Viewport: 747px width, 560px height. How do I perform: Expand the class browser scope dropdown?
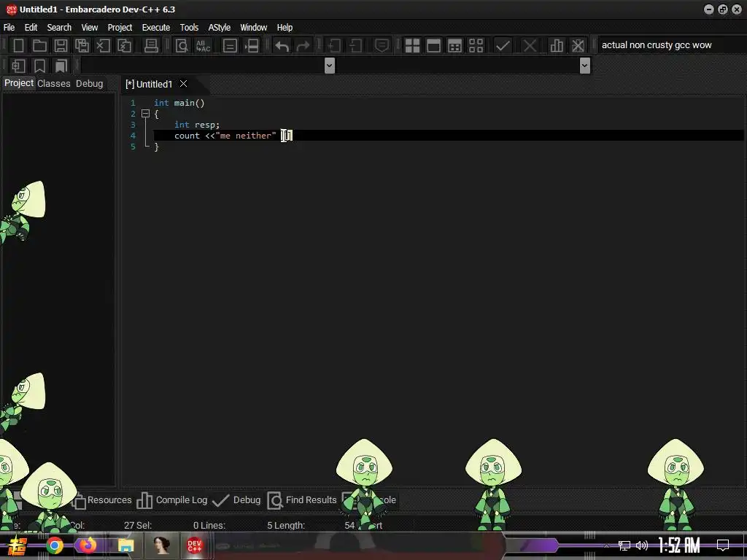pyautogui.click(x=329, y=66)
